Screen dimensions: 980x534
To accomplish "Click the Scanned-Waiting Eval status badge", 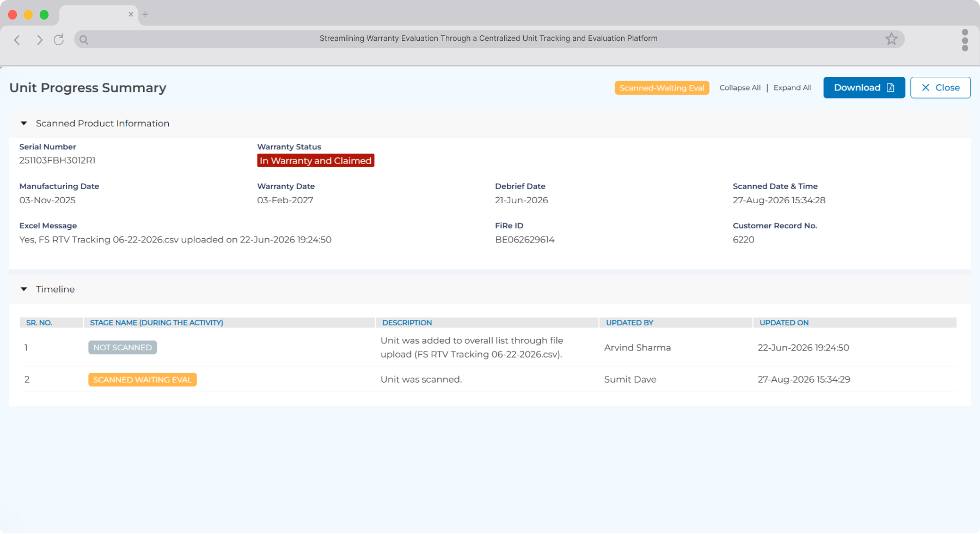I will (x=661, y=88).
